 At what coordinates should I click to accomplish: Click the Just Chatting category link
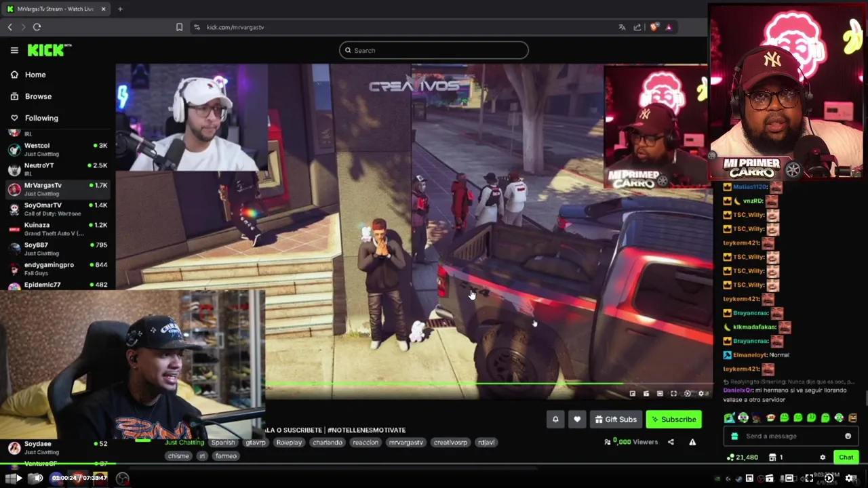(184, 443)
